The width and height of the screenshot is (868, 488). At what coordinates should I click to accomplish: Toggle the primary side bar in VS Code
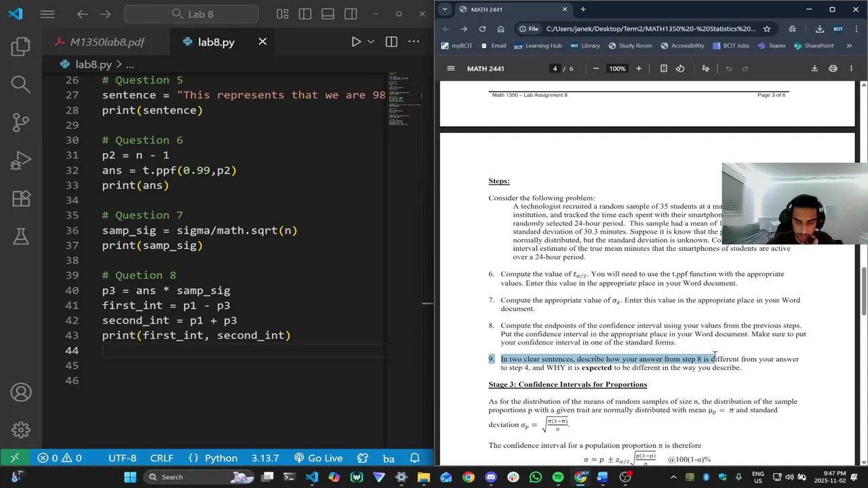305,14
